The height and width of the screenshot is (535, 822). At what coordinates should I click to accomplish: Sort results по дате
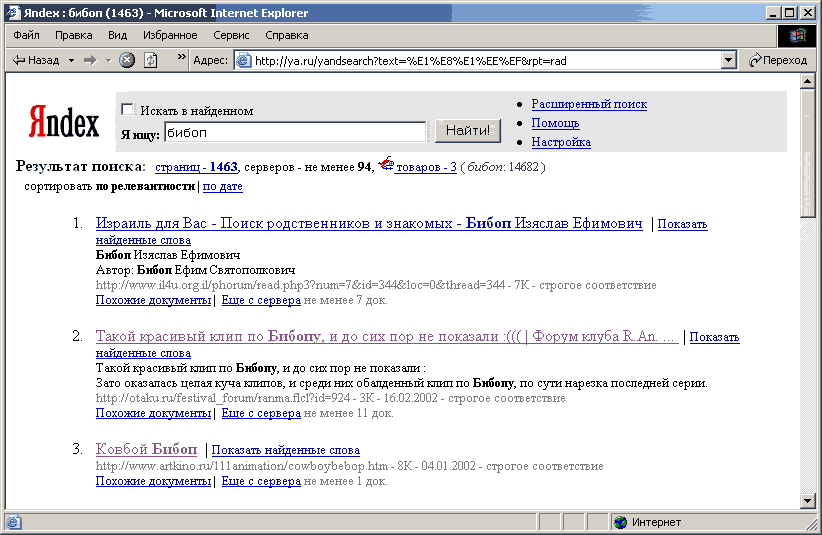click(x=223, y=186)
